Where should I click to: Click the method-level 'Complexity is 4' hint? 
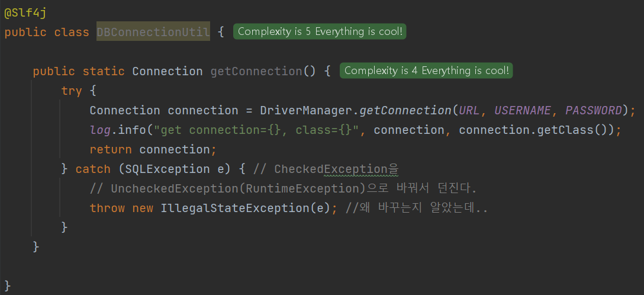pos(426,70)
